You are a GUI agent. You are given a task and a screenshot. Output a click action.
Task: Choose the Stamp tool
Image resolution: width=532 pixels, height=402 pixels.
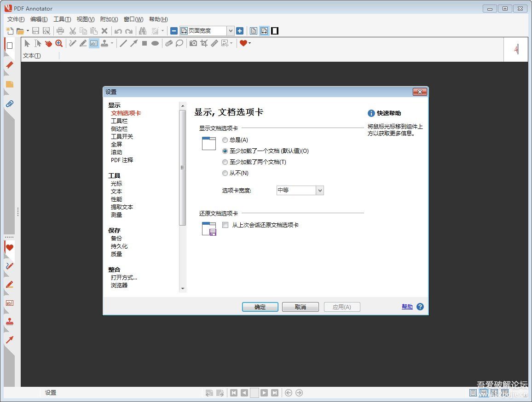click(105, 43)
